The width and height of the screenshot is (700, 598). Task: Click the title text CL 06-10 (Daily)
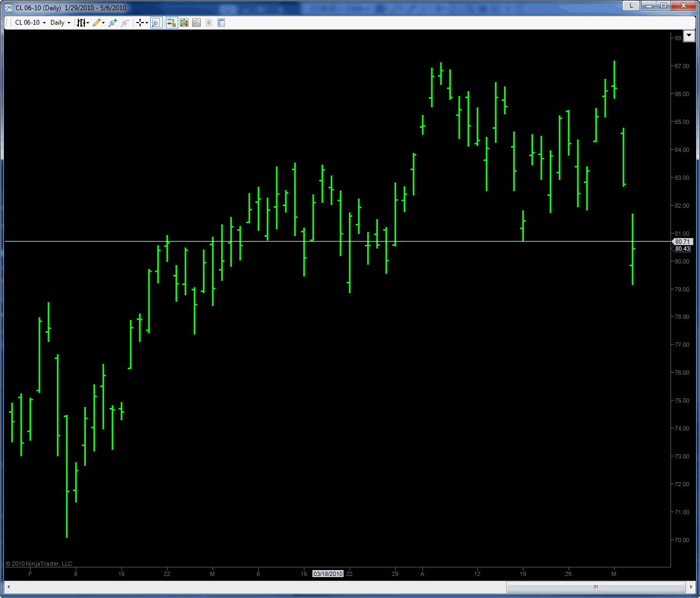coord(38,8)
